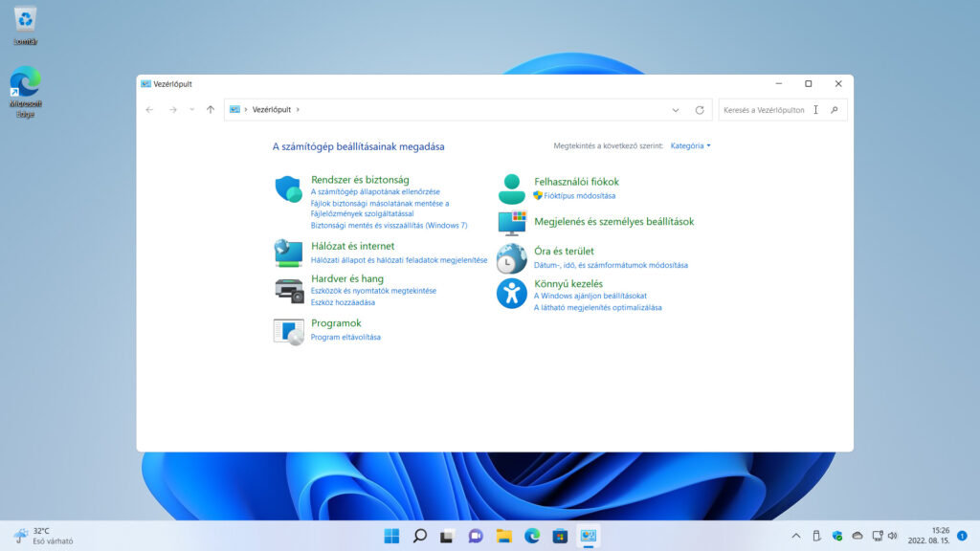Open the Rendszer és biztonság shield icon
Screen dimensions: 980x551
coord(288,188)
